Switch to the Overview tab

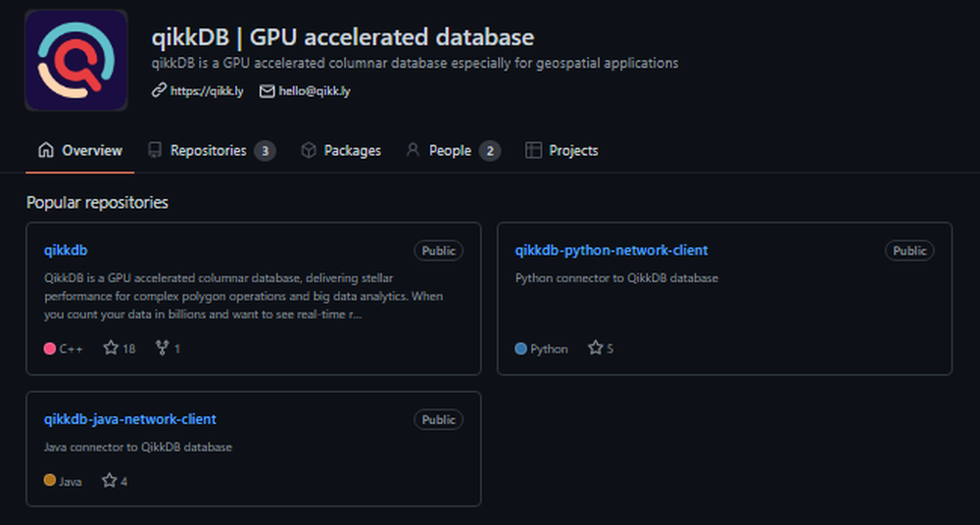[80, 151]
